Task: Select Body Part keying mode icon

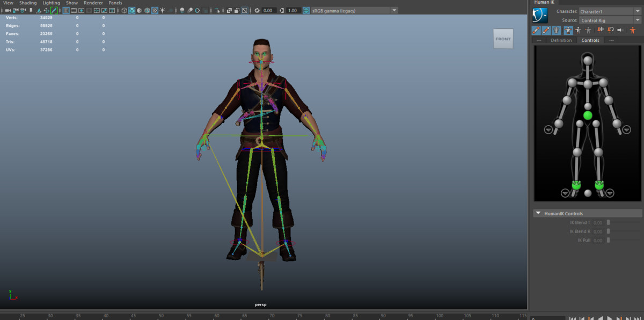Action: (578, 31)
